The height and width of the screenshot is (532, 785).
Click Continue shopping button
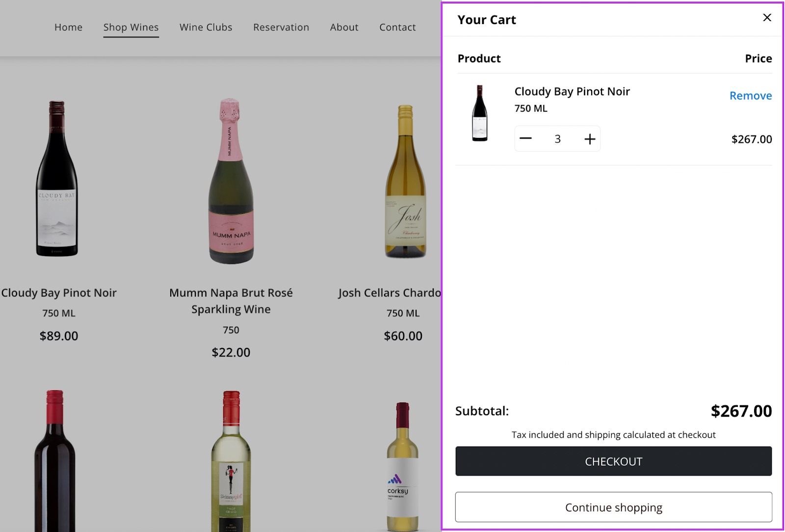(613, 507)
